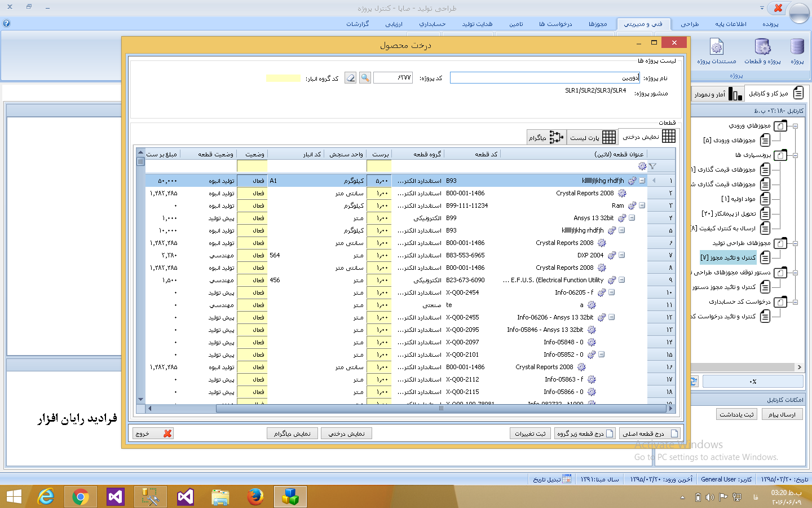The image size is (812, 508).
Task: Open مستندات پروژه document icon
Action: coord(716,47)
